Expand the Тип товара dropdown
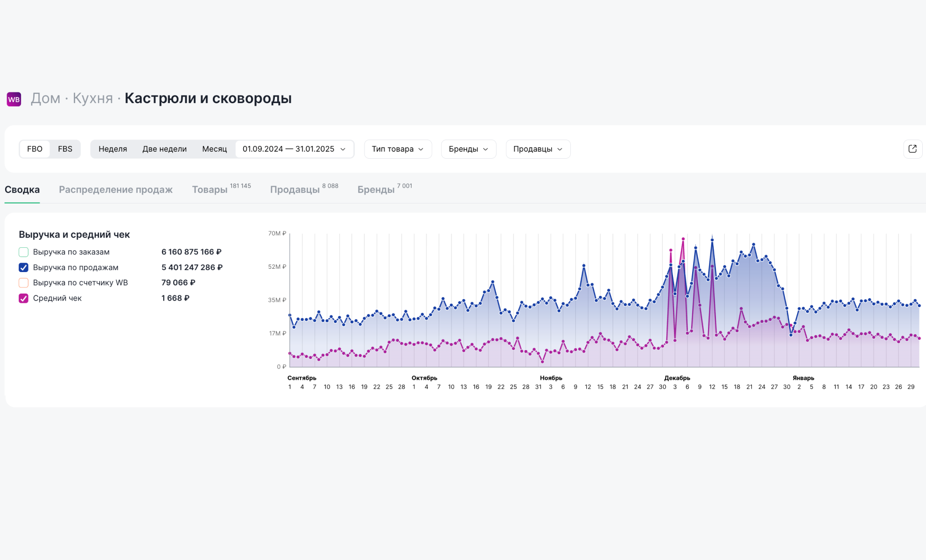926x560 pixels. 398,149
